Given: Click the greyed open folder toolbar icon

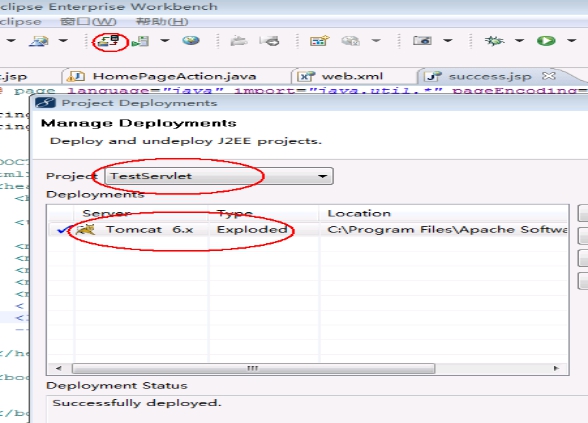Looking at the screenshot, I should 238,40.
